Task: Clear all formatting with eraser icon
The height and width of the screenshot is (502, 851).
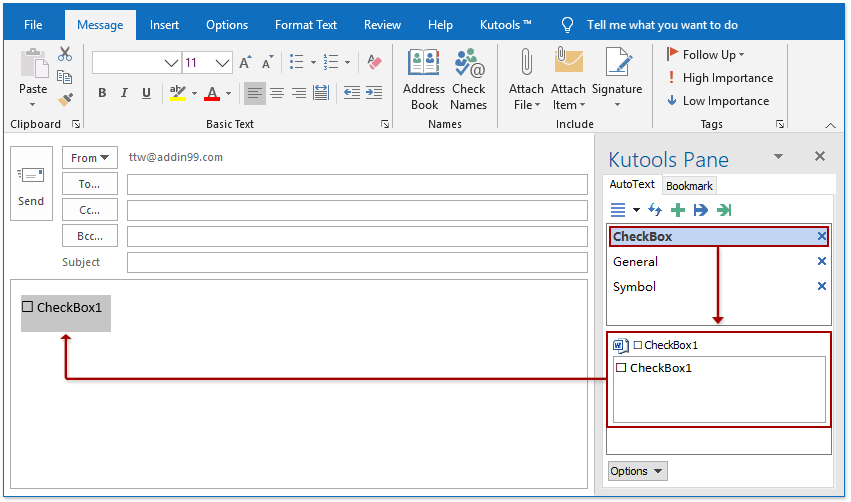Action: (x=374, y=63)
